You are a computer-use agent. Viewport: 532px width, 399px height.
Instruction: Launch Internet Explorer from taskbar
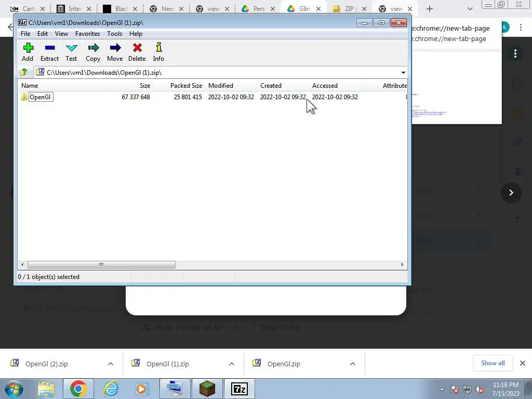point(111,389)
